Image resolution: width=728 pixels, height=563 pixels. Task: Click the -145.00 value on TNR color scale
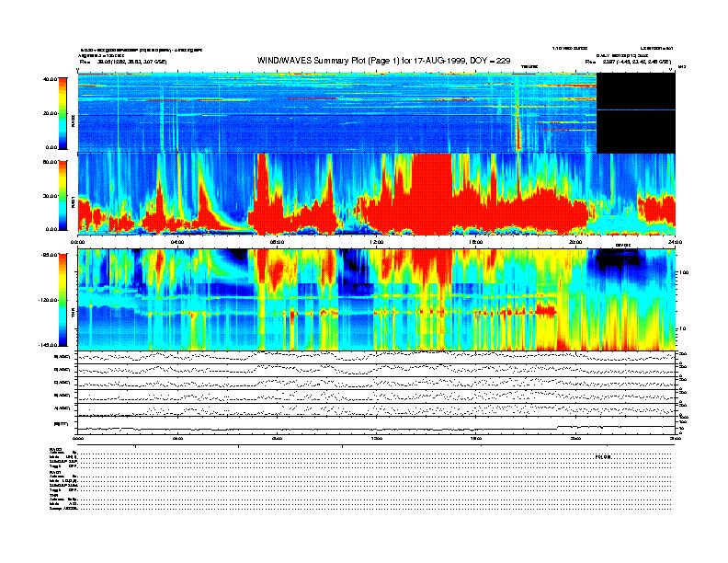[x=49, y=345]
